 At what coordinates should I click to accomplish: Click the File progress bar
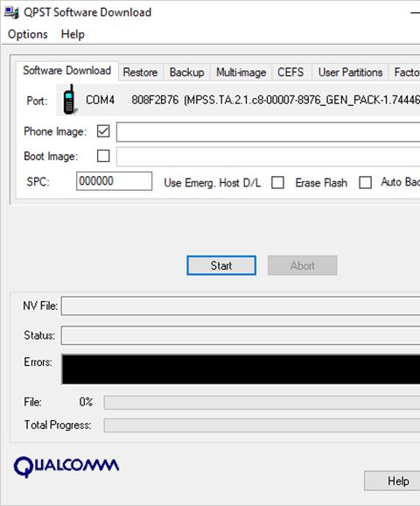pyautogui.click(x=262, y=403)
